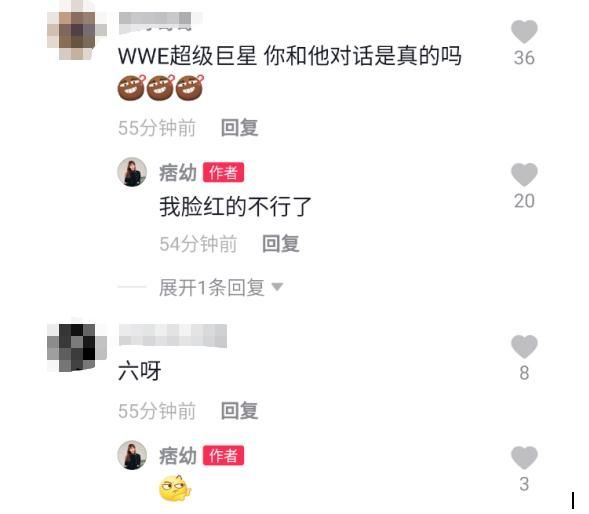The image size is (589, 514).
Task: Expand 展开1条回复 hidden replies
Action: coord(211,287)
